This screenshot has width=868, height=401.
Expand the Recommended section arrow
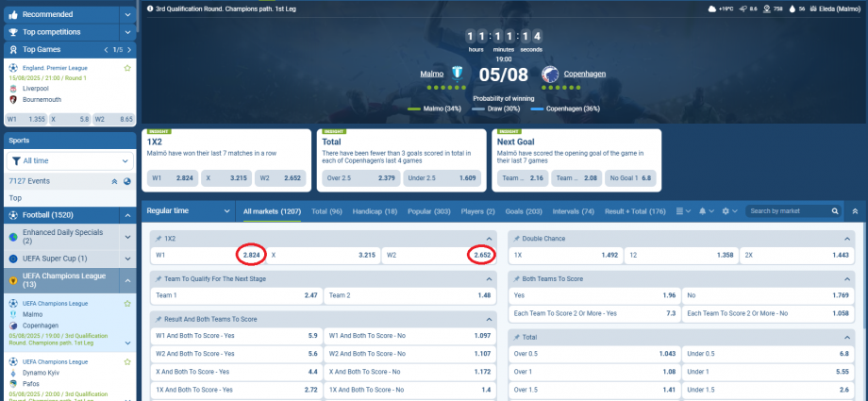(x=128, y=14)
